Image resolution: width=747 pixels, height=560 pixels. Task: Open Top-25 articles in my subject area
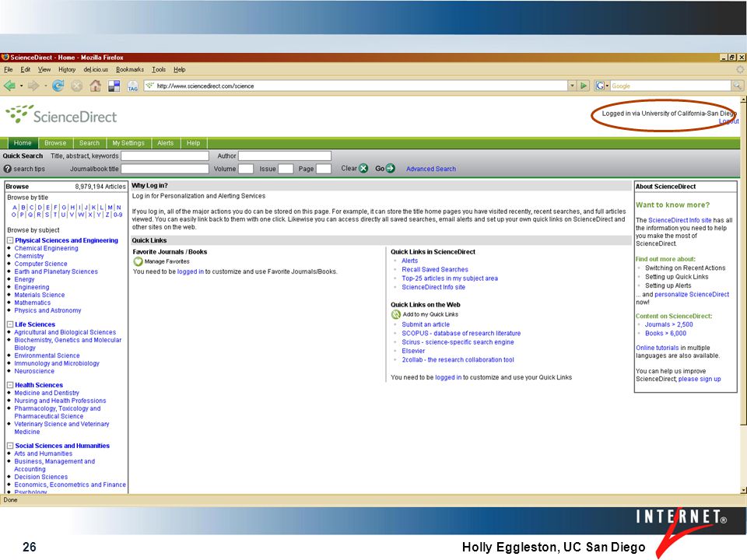pyautogui.click(x=450, y=278)
